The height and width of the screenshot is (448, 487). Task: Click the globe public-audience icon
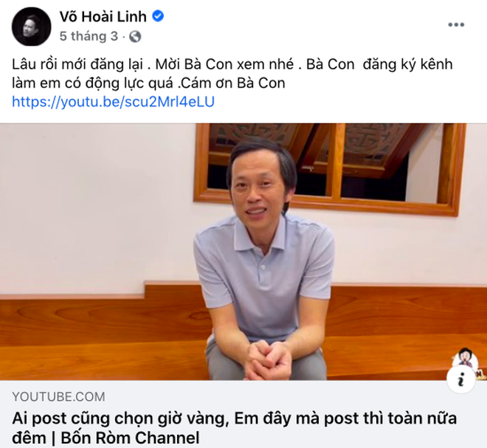pos(135,37)
